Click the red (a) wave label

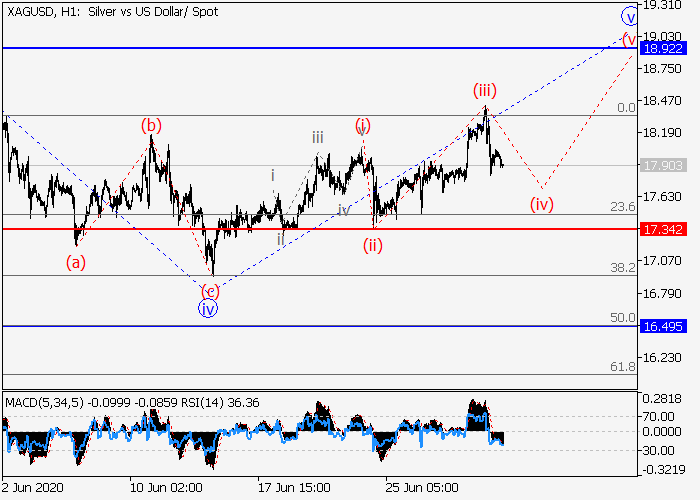(x=76, y=262)
